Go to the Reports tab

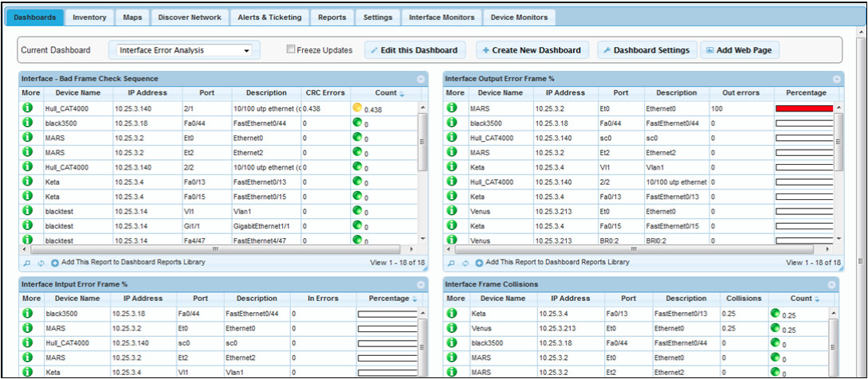pos(332,18)
